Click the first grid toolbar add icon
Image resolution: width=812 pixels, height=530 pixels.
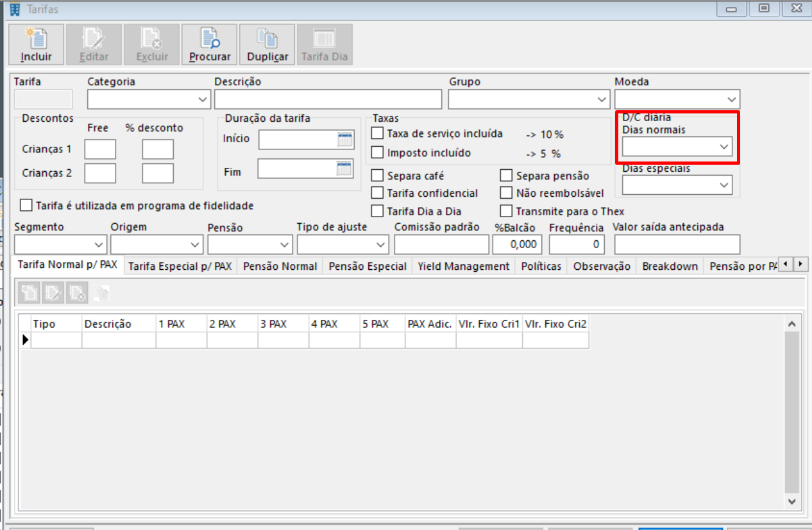[30, 294]
